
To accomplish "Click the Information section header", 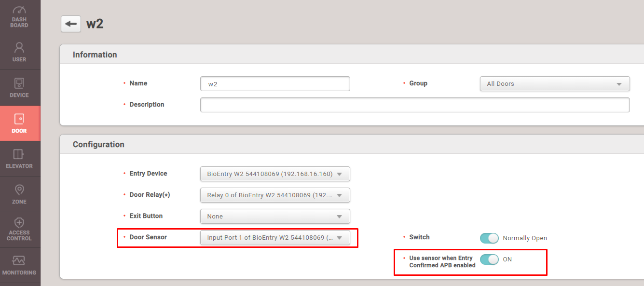I will tap(95, 55).
